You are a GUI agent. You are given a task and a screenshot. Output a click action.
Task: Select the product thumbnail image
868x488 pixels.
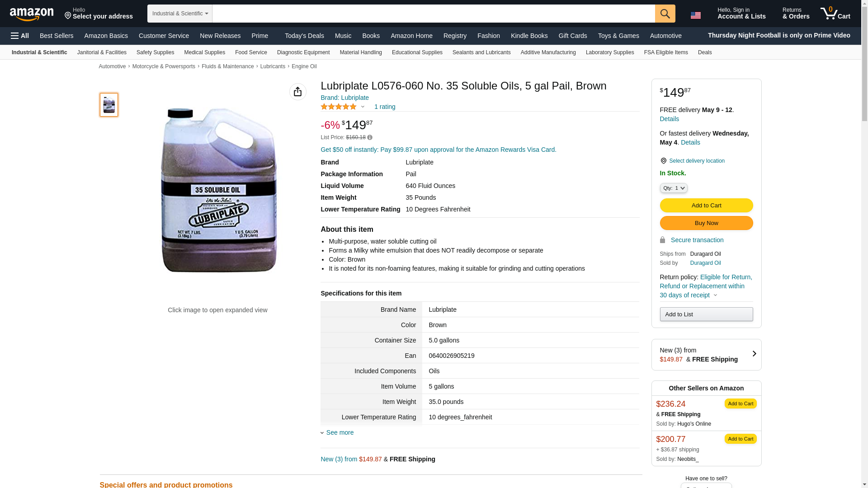coord(109,105)
